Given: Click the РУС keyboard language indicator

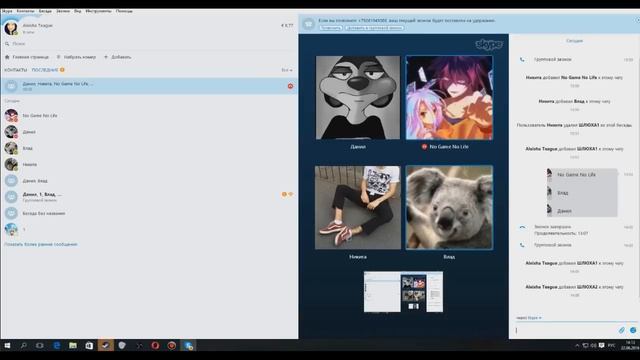Looking at the screenshot, I should coord(611,345).
